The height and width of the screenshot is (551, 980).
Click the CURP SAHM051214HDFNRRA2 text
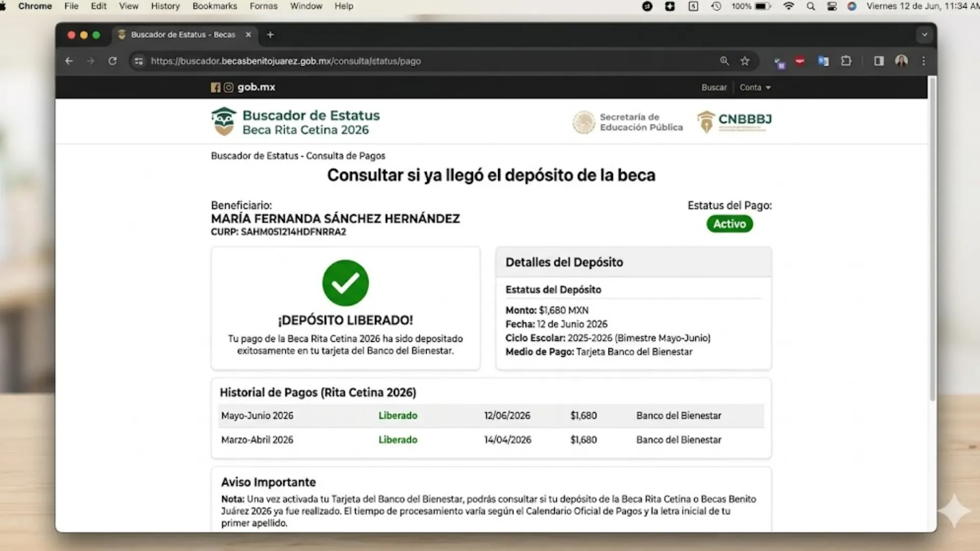click(279, 232)
